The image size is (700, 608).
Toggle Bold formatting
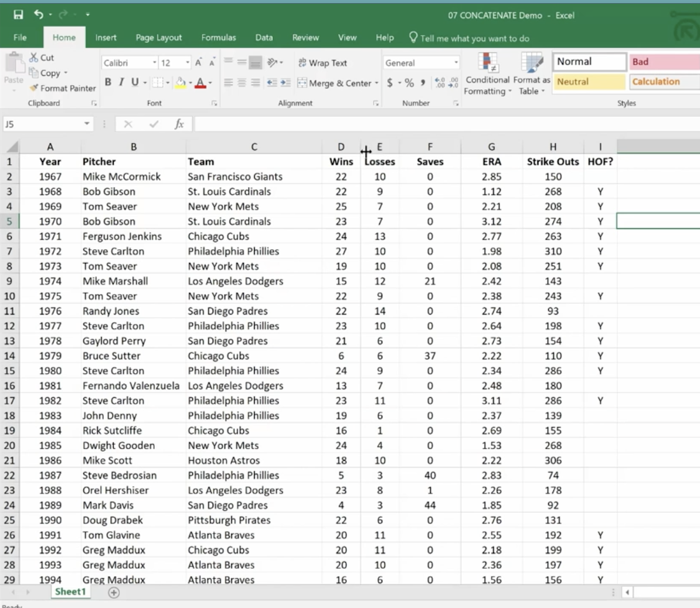(x=108, y=83)
